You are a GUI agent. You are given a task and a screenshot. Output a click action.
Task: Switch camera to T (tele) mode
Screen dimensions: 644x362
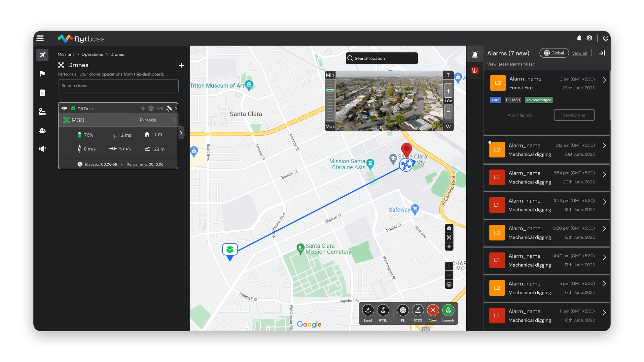coord(448,75)
